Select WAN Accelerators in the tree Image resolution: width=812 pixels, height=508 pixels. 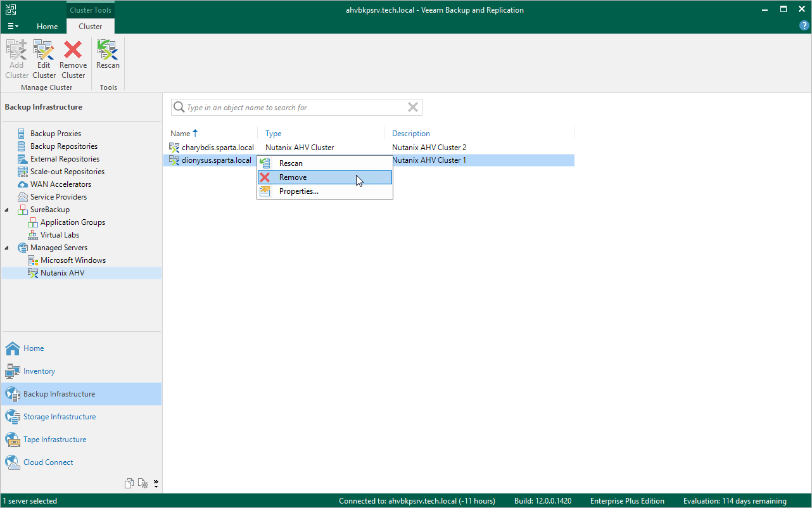[x=61, y=184]
